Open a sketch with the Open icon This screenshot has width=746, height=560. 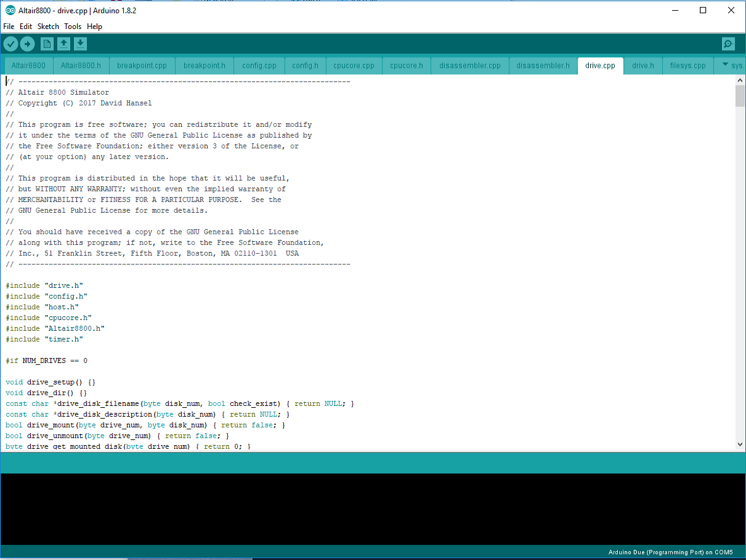pyautogui.click(x=64, y=44)
